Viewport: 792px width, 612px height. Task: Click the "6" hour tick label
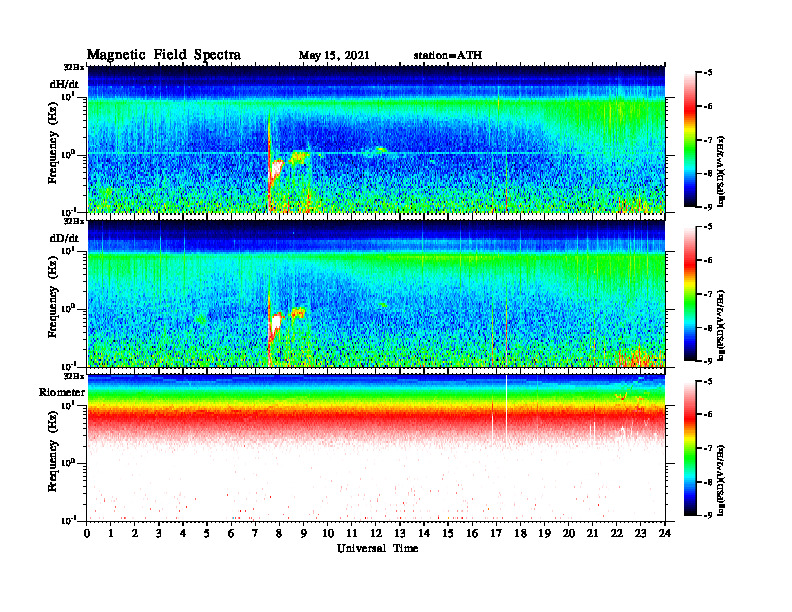(x=231, y=533)
